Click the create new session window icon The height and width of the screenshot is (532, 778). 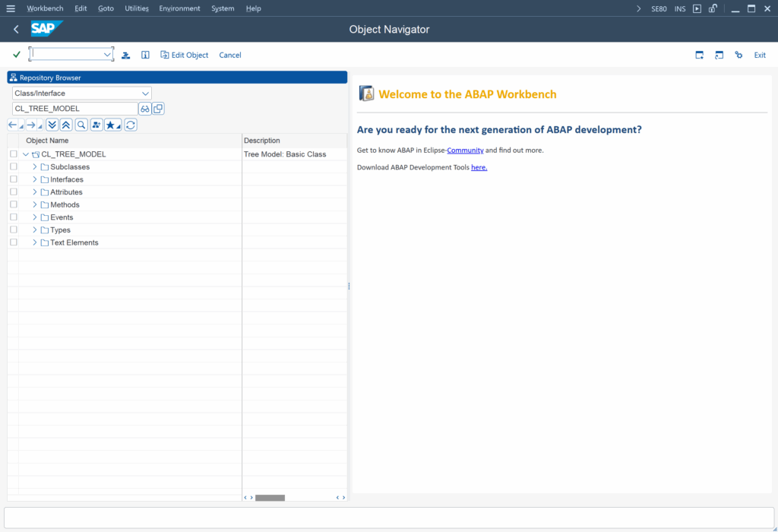click(699, 55)
